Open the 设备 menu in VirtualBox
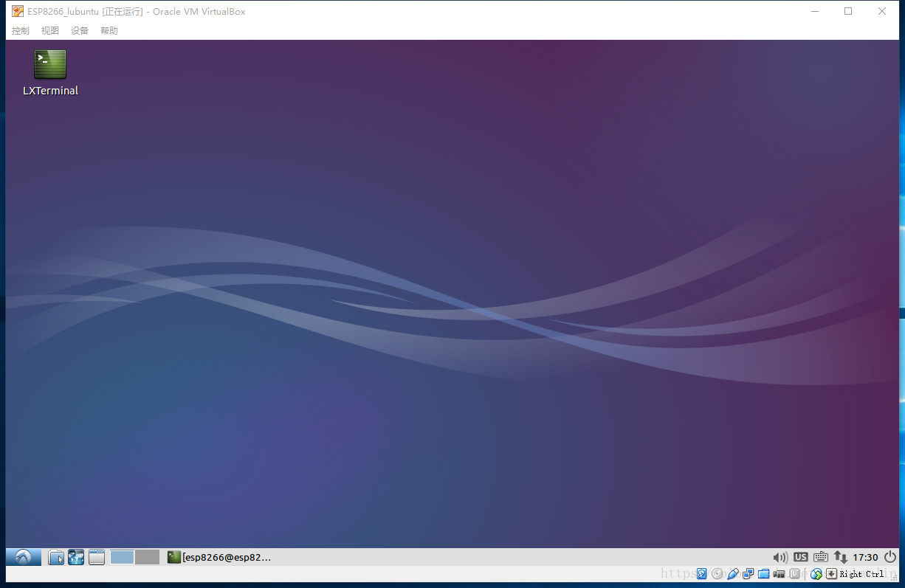Image resolution: width=905 pixels, height=588 pixels. coord(80,30)
